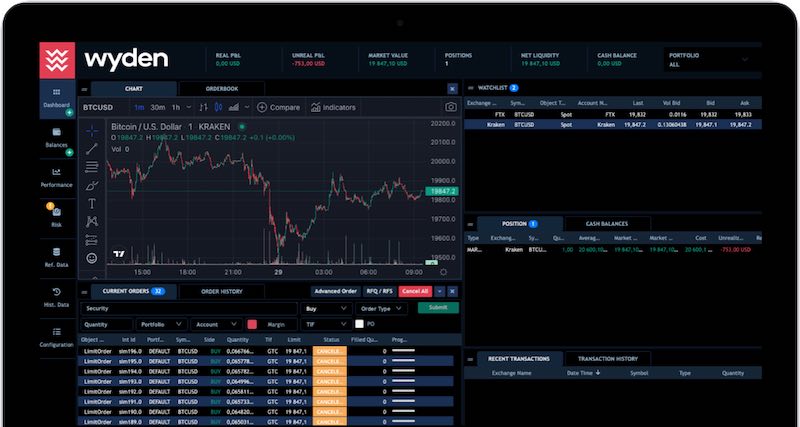The width and height of the screenshot is (800, 427).
Task: Open the Order Type dropdown
Action: coord(382,309)
